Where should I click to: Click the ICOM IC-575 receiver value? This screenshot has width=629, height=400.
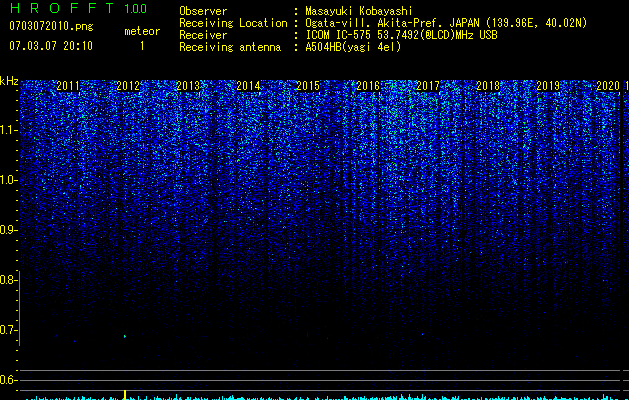pos(401,35)
